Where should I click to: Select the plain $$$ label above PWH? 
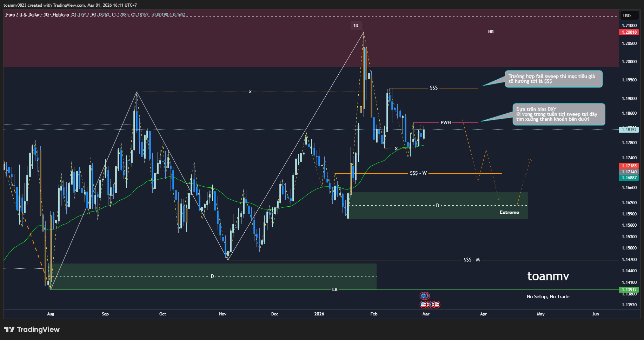[434, 88]
